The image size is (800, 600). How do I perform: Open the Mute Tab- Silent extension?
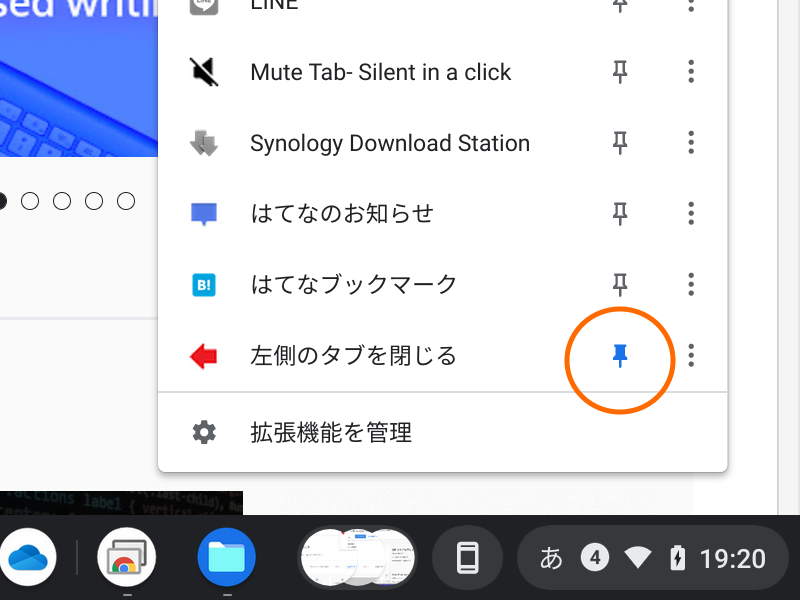(x=380, y=72)
